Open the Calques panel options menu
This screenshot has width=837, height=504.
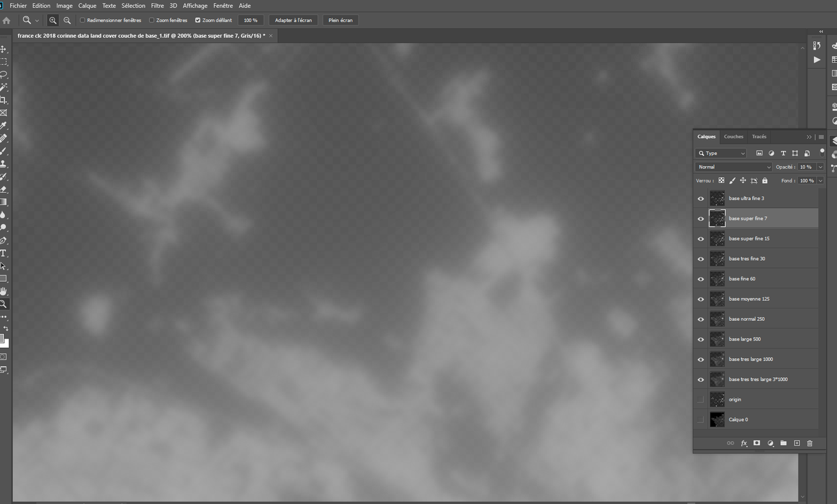821,137
